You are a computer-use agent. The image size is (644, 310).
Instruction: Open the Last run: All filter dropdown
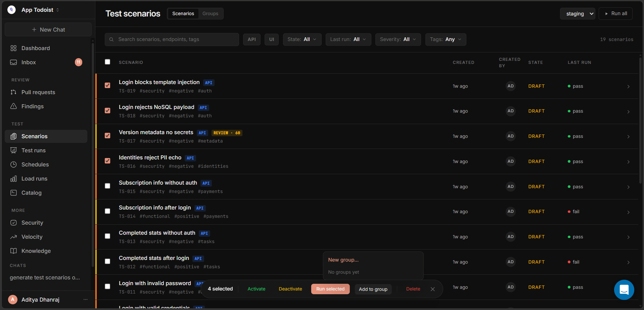(348, 39)
